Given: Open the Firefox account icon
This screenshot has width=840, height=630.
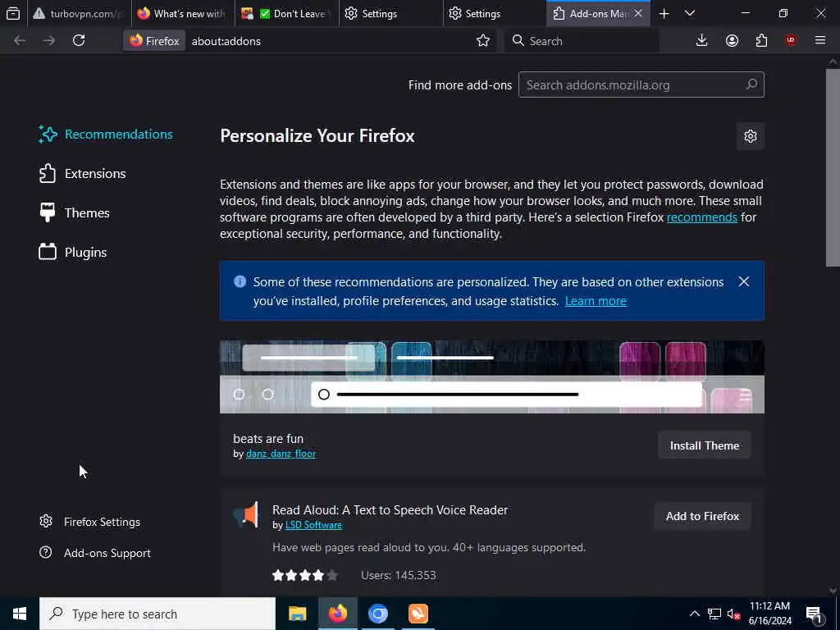Looking at the screenshot, I should pyautogui.click(x=732, y=41).
